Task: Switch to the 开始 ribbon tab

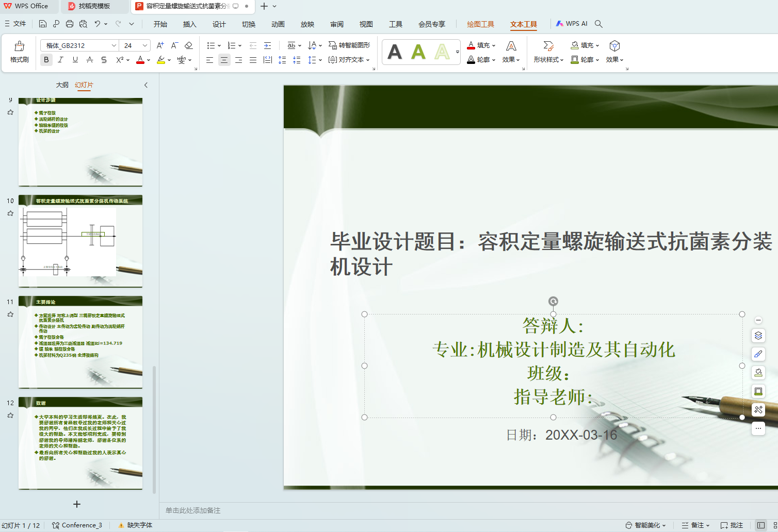Action: [x=160, y=24]
